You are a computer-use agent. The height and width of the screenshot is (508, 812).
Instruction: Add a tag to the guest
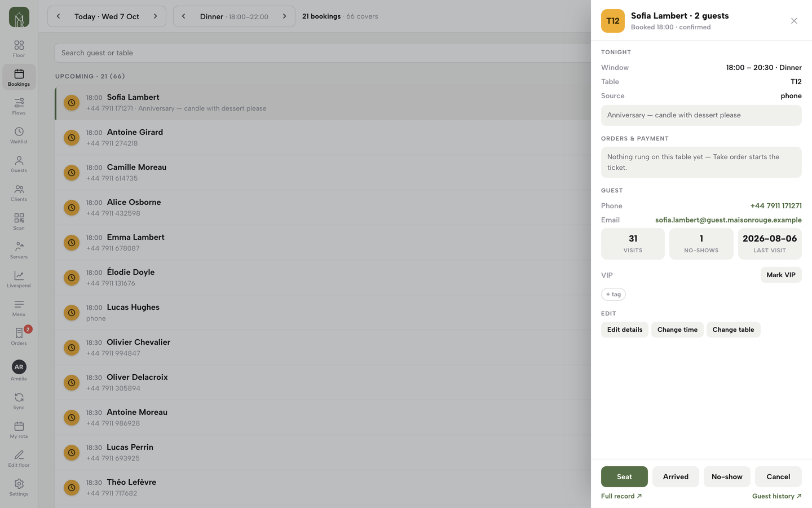(614, 295)
